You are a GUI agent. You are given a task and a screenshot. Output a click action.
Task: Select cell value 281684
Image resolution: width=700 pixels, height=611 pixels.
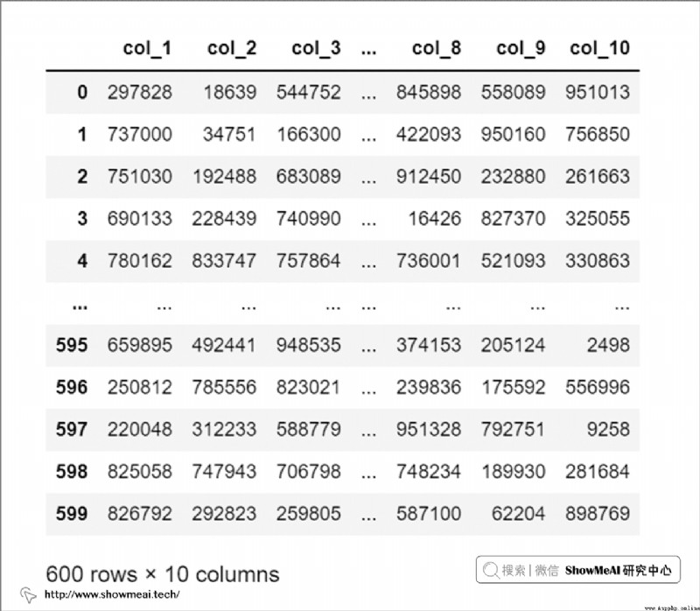coord(598,472)
